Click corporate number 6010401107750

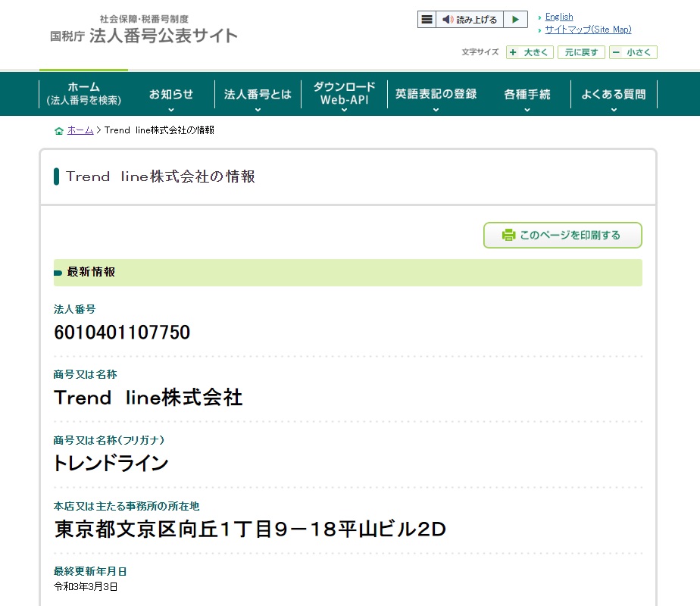click(x=122, y=333)
